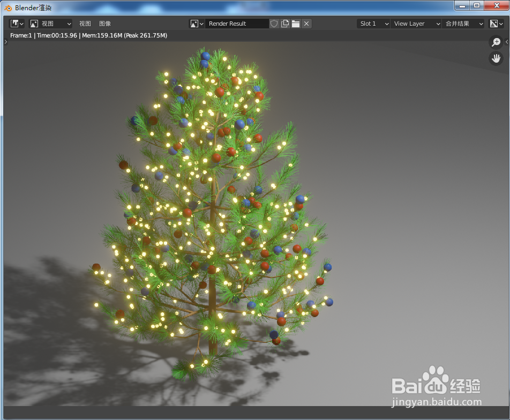The height and width of the screenshot is (420, 510).
Task: Open the 视图 menu
Action: (85, 23)
